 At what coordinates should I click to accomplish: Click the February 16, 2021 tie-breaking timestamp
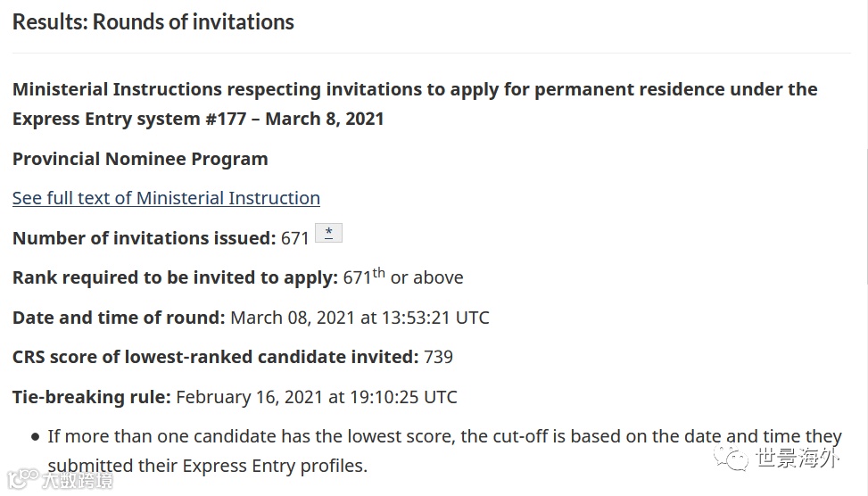click(317, 397)
